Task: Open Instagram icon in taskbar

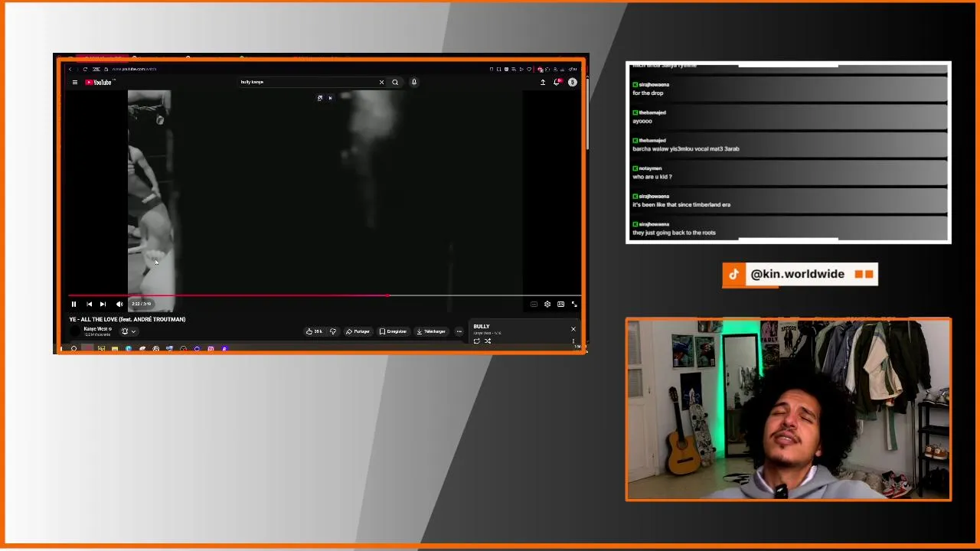Action: coord(211,349)
